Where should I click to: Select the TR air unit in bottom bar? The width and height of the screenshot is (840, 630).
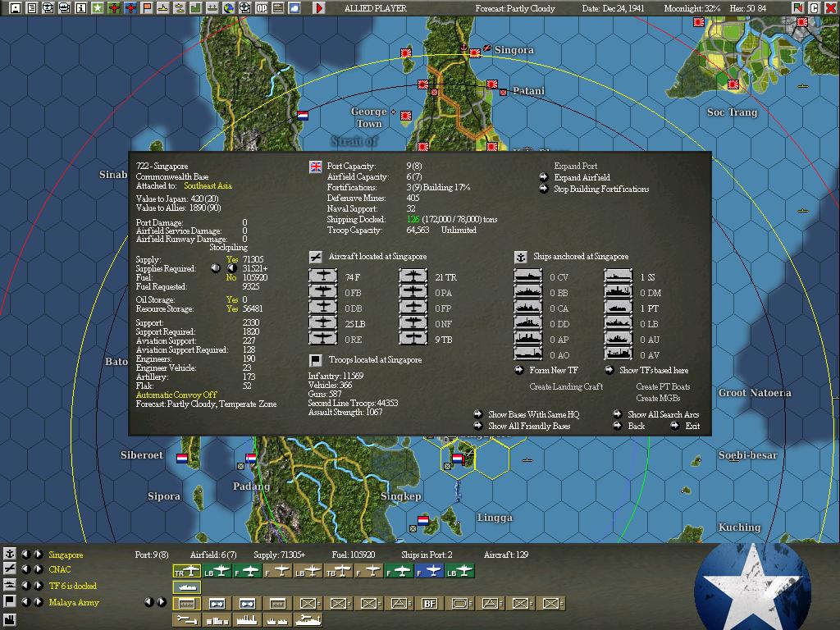186,571
